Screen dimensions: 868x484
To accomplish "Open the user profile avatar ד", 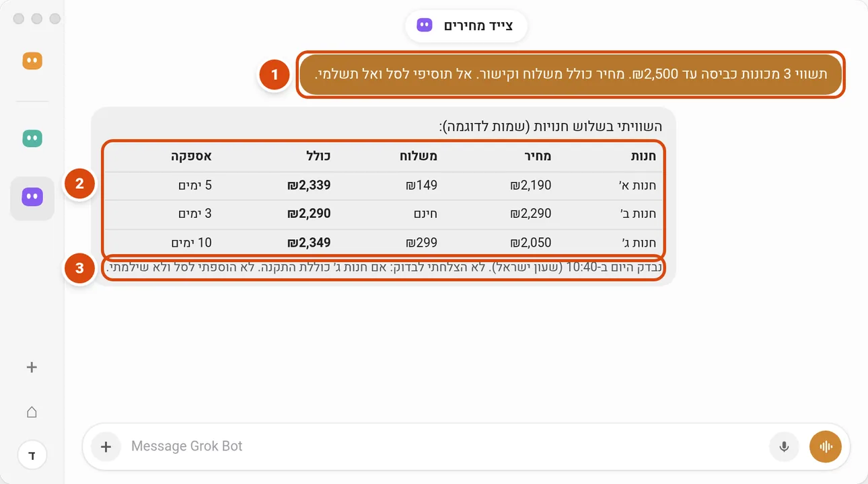I will (x=32, y=456).
